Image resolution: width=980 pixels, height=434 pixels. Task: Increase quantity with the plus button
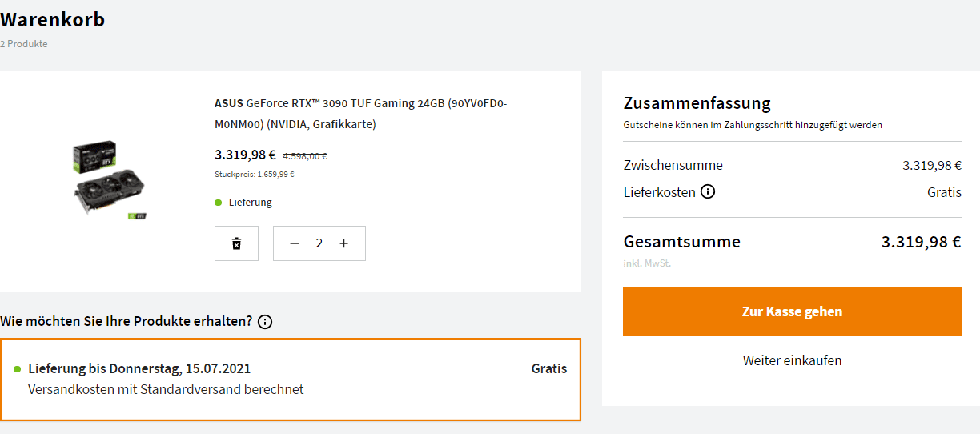click(x=344, y=243)
